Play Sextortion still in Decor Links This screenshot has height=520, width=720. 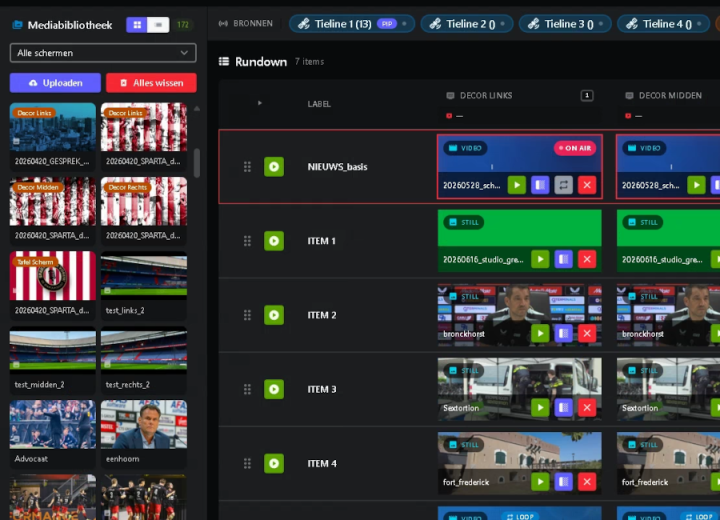pyautogui.click(x=540, y=408)
